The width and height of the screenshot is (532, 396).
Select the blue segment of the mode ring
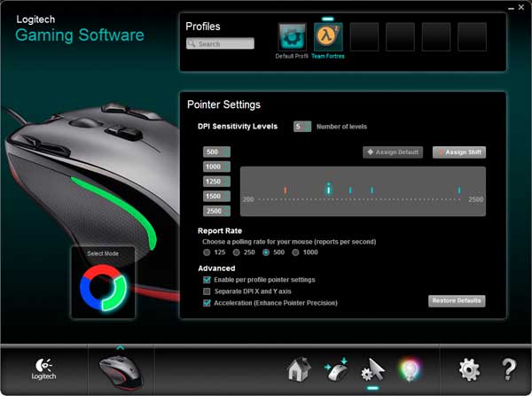coord(88,294)
